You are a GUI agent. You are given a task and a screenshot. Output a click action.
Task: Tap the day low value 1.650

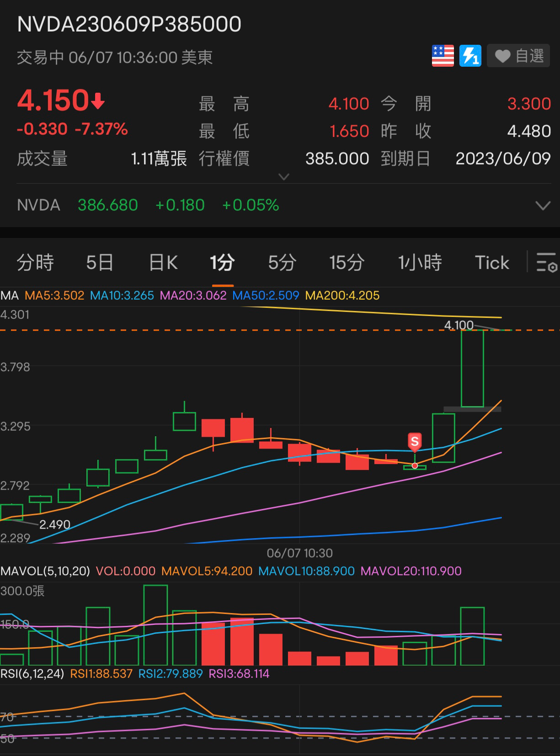tap(349, 132)
